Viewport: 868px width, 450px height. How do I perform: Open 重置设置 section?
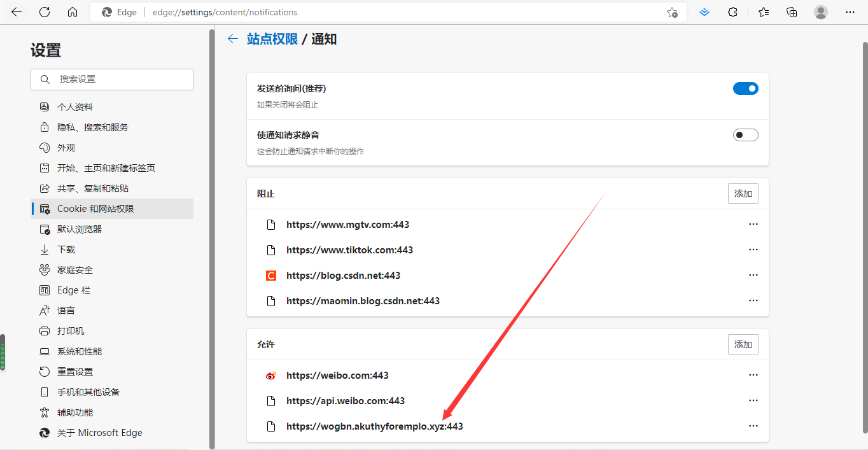tap(112, 372)
